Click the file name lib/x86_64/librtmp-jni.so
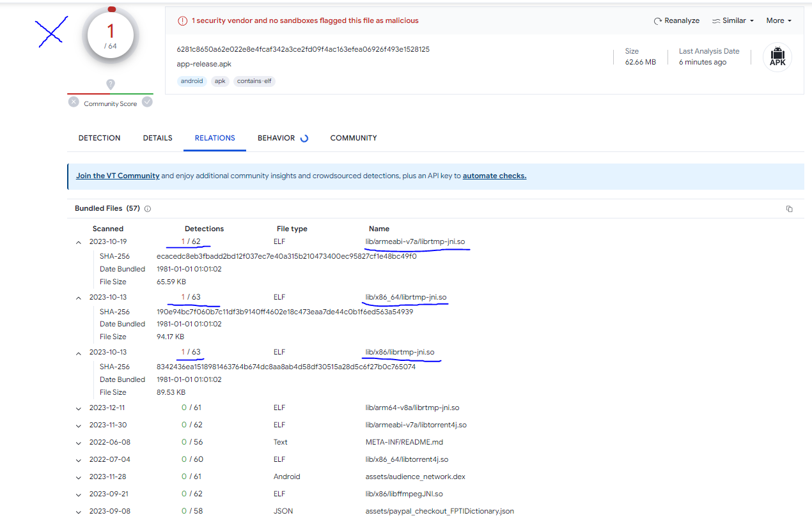This screenshot has width=812, height=527. (x=406, y=297)
